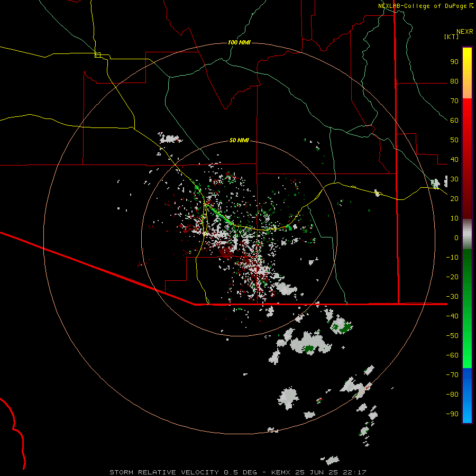Pick the gray zero-velocity segment of color bar

pyautogui.click(x=467, y=234)
